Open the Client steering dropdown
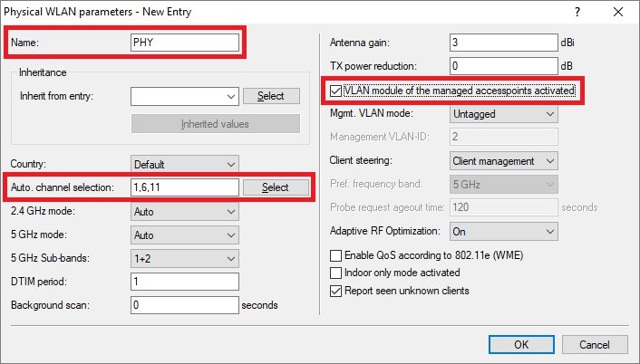Image resolution: width=640 pixels, height=364 pixels. 504,161
